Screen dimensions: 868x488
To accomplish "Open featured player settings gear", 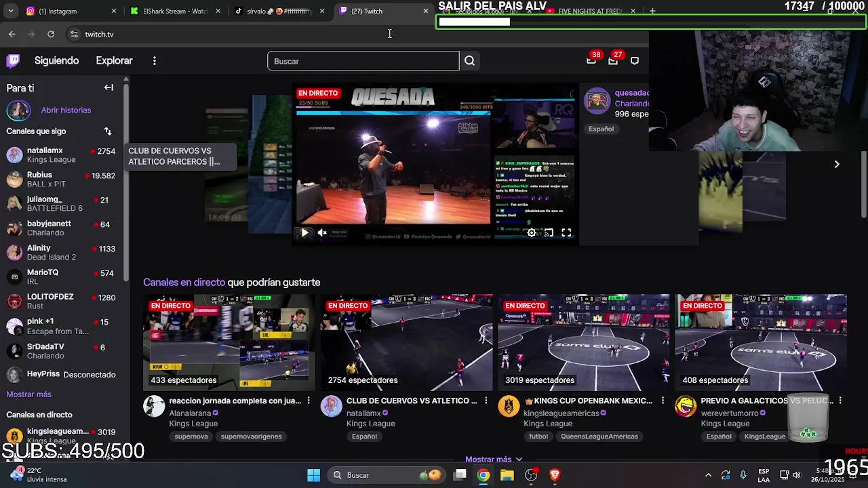I will 532,232.
